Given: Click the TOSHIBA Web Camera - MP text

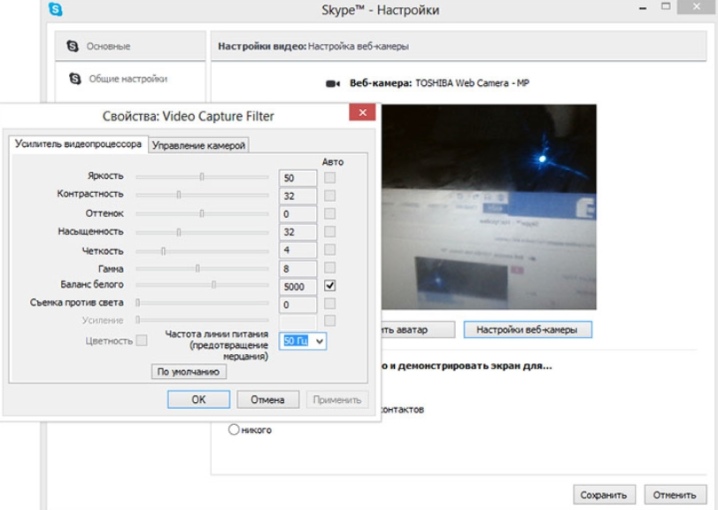Looking at the screenshot, I should pos(472,83).
